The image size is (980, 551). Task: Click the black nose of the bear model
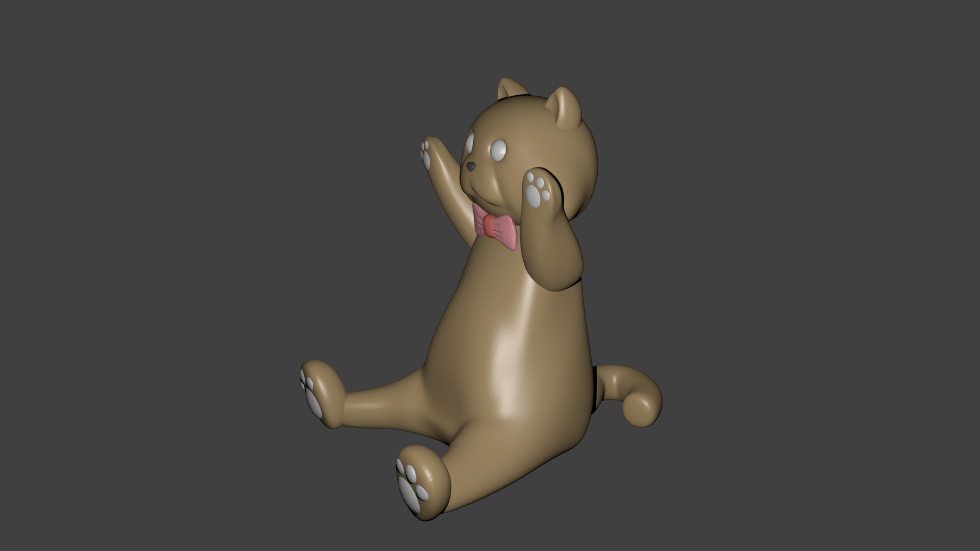click(471, 166)
